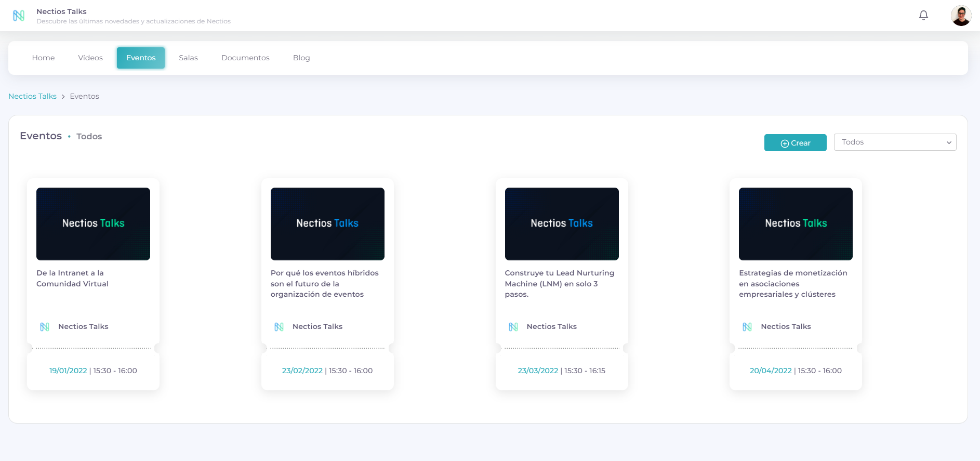The width and height of the screenshot is (980, 461).
Task: Expand the Todos filter dropdown
Action: click(x=895, y=142)
